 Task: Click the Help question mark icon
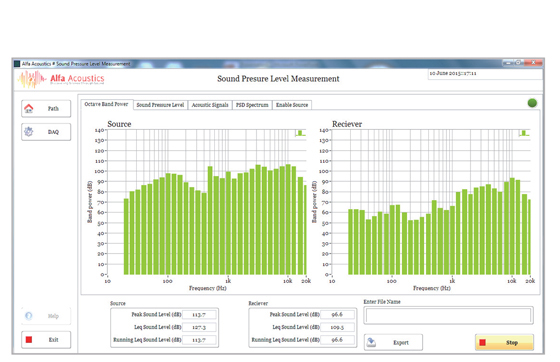pyautogui.click(x=29, y=316)
